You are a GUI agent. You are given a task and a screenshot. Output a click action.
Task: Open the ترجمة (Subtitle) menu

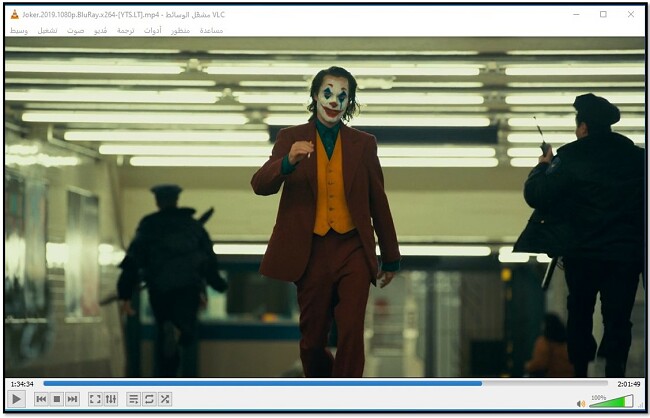click(x=126, y=31)
